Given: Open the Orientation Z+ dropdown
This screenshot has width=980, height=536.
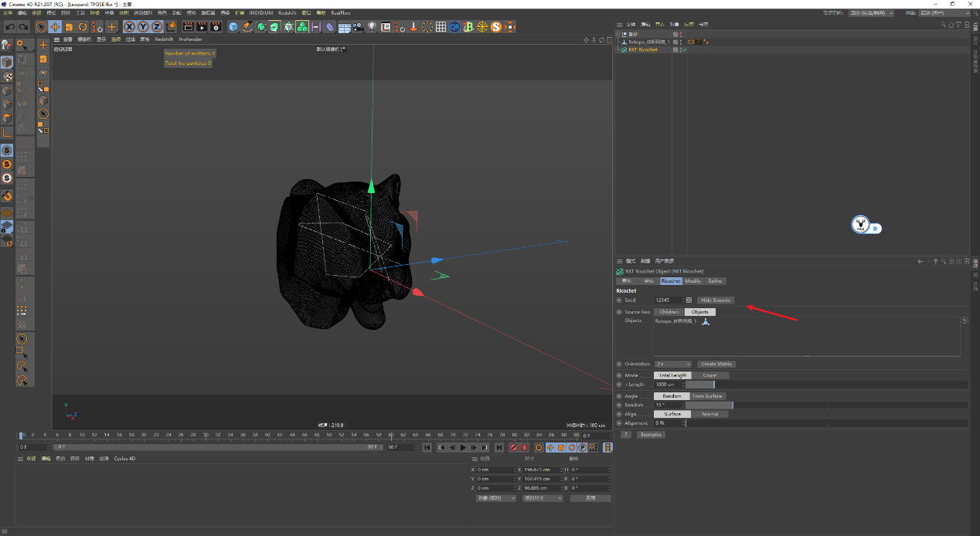Looking at the screenshot, I should pyautogui.click(x=672, y=364).
